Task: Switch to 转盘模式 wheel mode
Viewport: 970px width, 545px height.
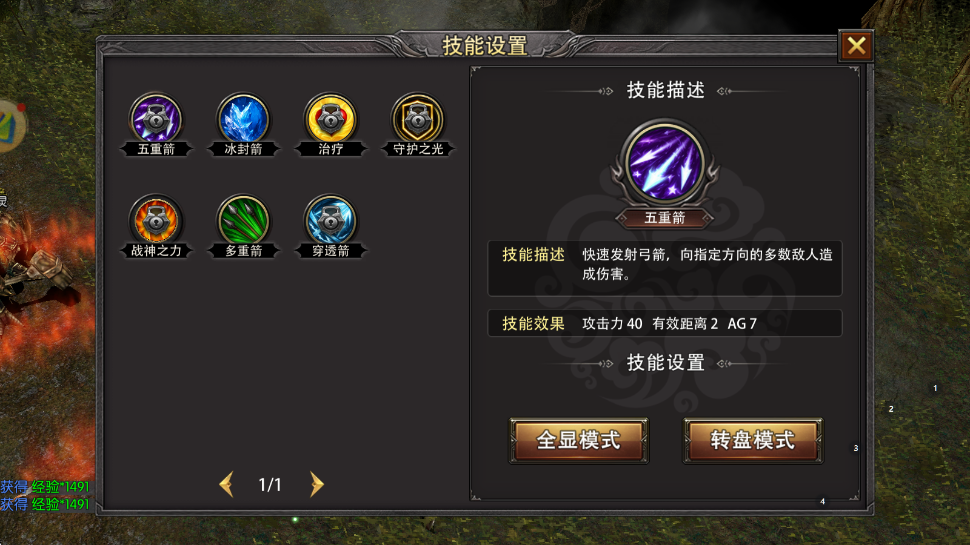Action: tap(752, 440)
